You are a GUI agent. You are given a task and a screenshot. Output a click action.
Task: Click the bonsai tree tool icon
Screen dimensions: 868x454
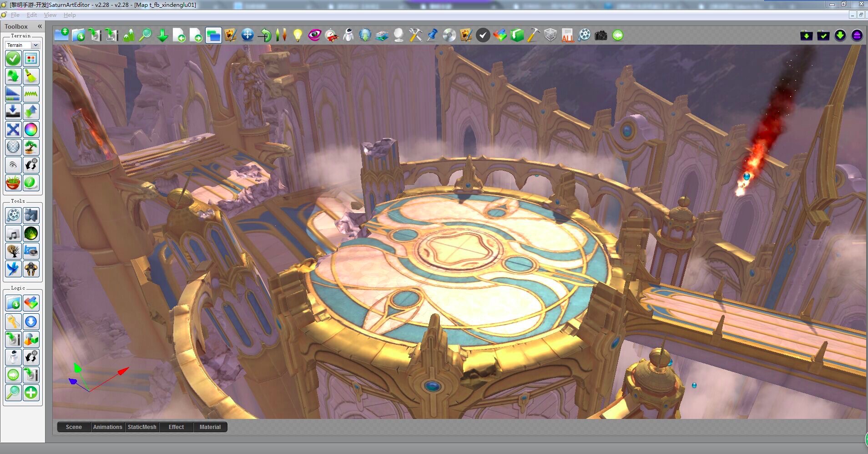tap(31, 147)
